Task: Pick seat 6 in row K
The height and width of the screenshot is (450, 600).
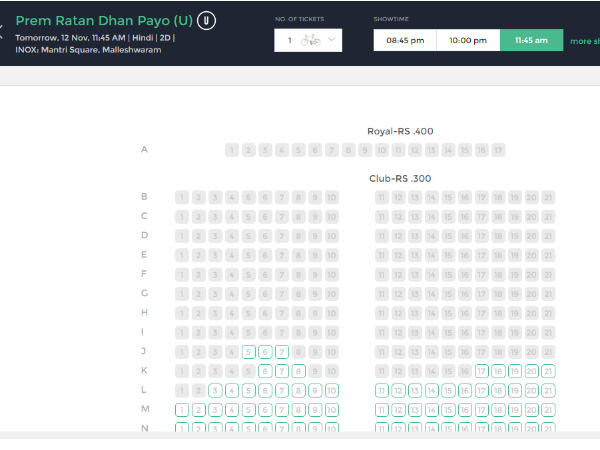Action: [265, 371]
